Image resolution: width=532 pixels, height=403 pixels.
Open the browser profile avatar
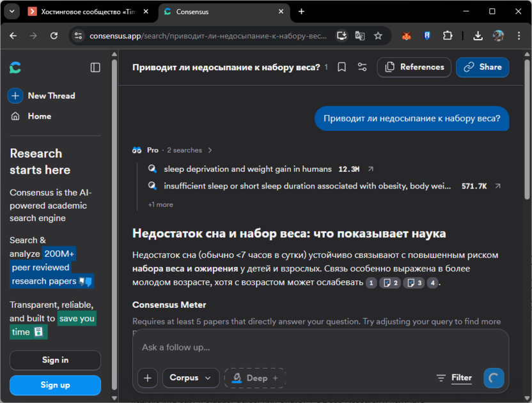tap(498, 36)
